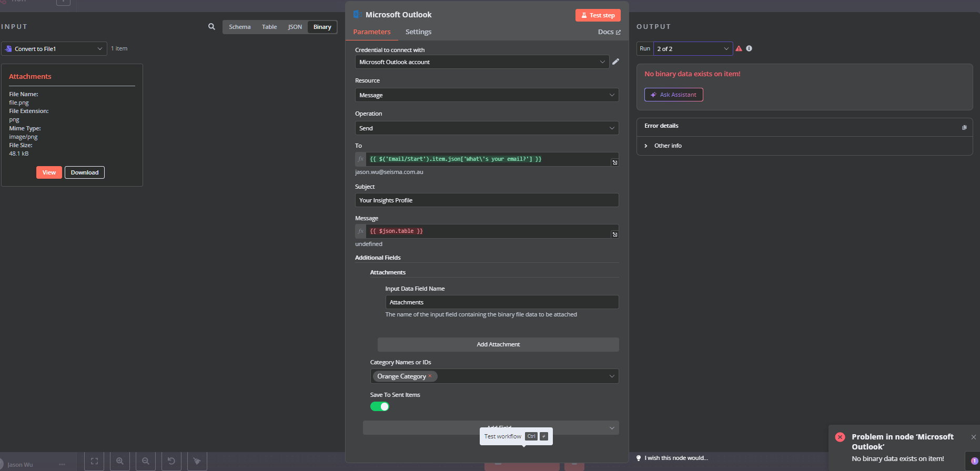980x471 pixels.
Task: Click the Test step button
Action: [598, 15]
